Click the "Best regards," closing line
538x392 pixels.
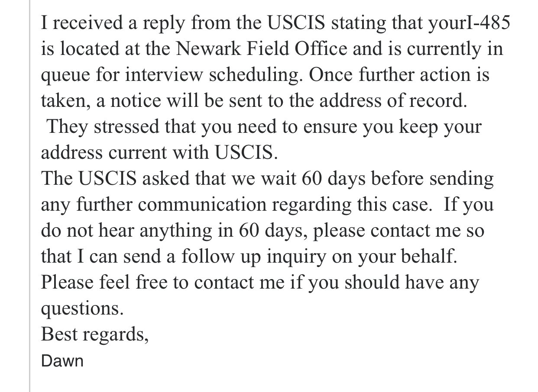pos(95,334)
